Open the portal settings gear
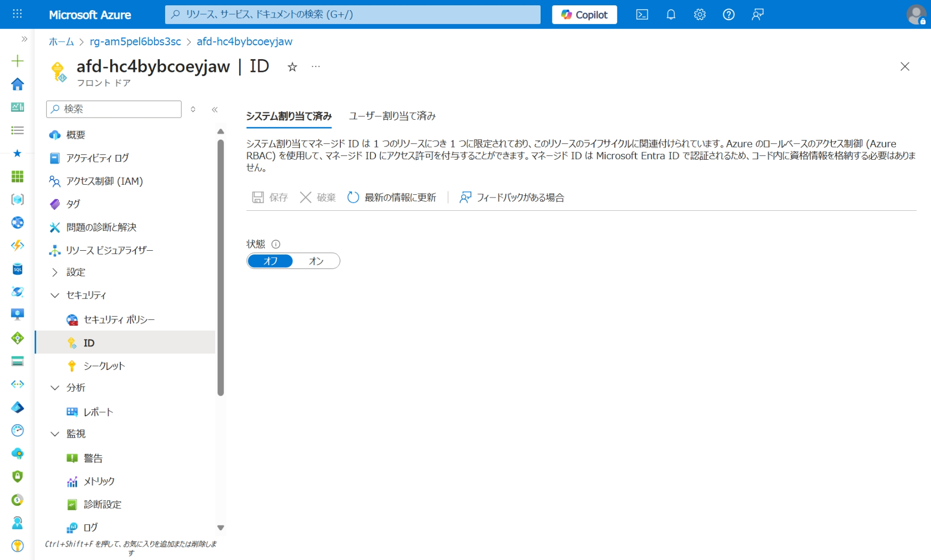 699,14
